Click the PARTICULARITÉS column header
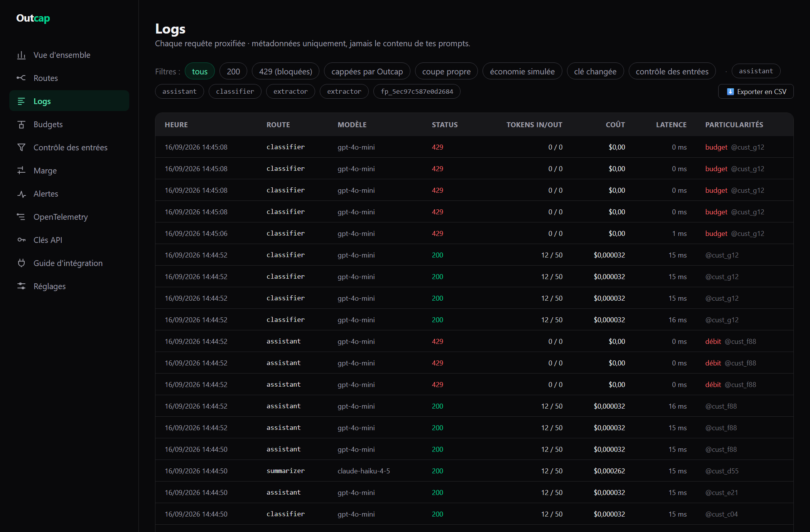 (x=734, y=125)
